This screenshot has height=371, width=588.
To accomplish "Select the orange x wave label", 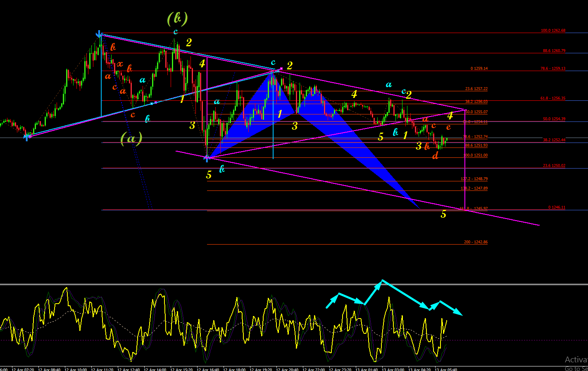I will 120,64.
